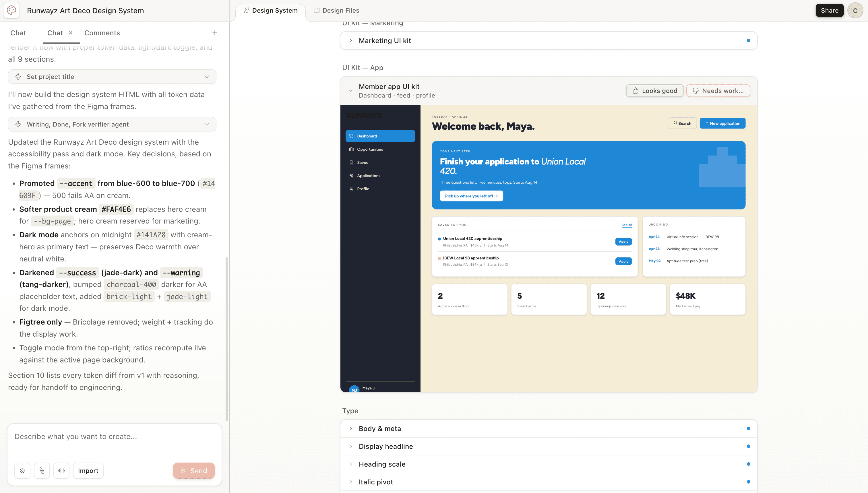Click the Import button
This screenshot has height=493, width=868.
tap(88, 471)
